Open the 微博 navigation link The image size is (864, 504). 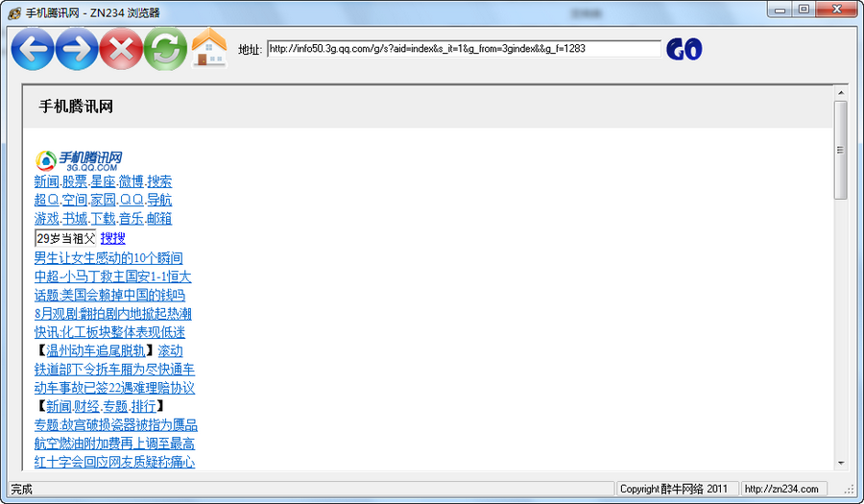[x=132, y=181]
